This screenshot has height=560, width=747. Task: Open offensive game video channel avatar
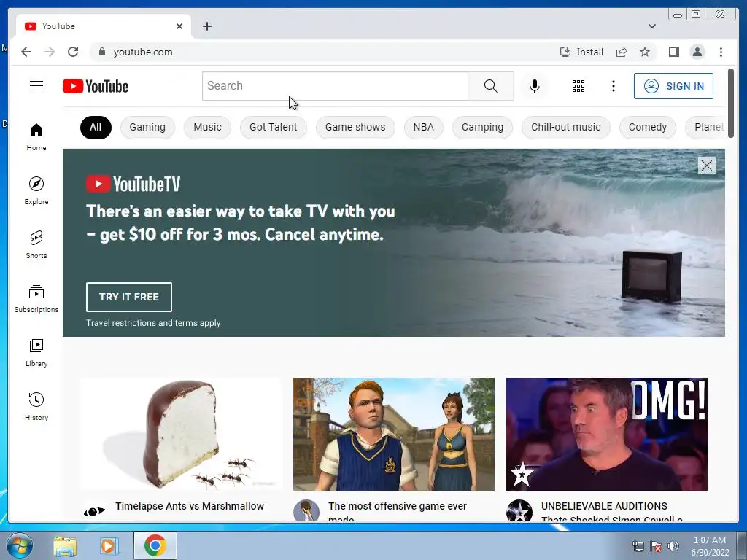click(306, 510)
